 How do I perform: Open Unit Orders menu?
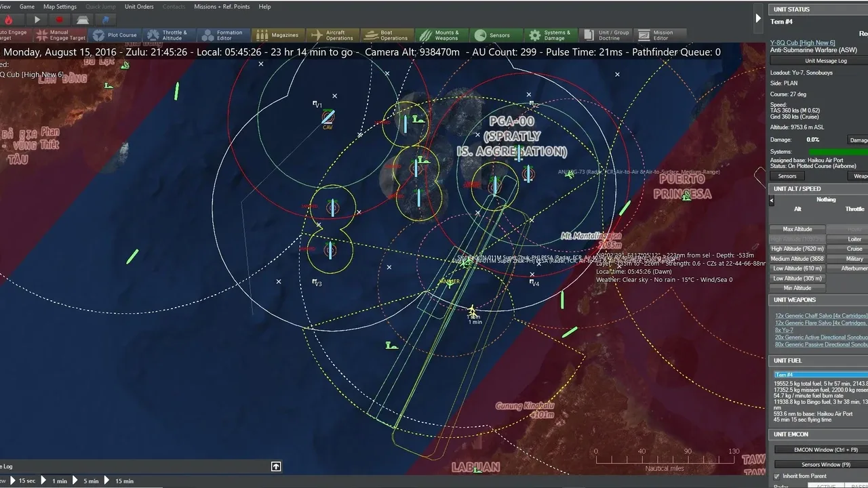tap(139, 6)
